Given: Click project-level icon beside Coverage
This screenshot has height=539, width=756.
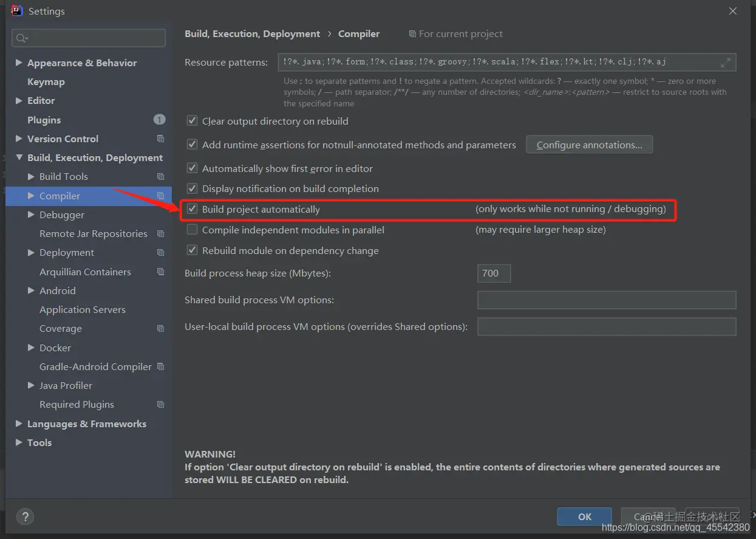Looking at the screenshot, I should pyautogui.click(x=160, y=329).
